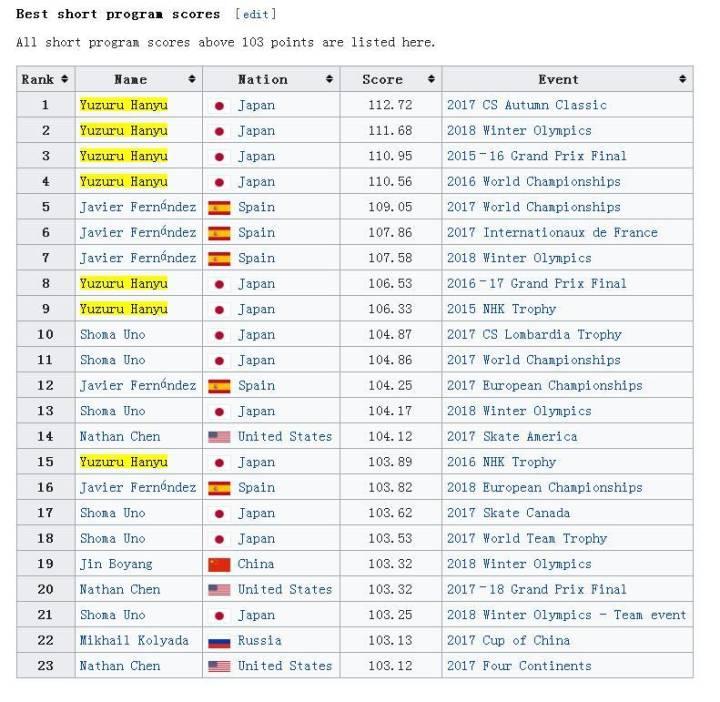Sort table by the Rank column arrows
Viewport: 720px width, 702px height.
click(x=65, y=79)
